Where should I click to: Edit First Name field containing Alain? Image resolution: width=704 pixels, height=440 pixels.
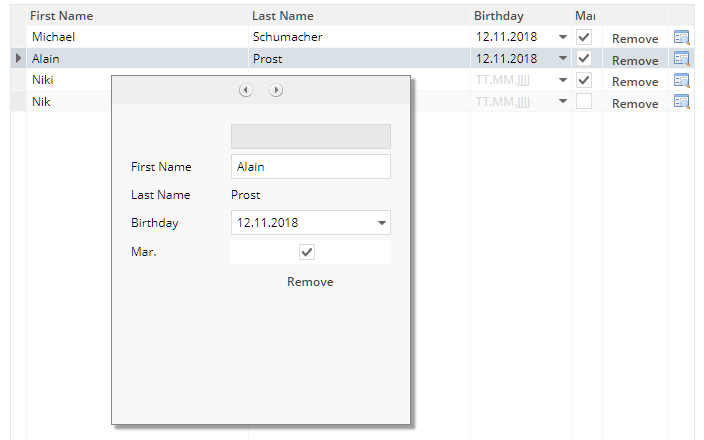click(310, 167)
